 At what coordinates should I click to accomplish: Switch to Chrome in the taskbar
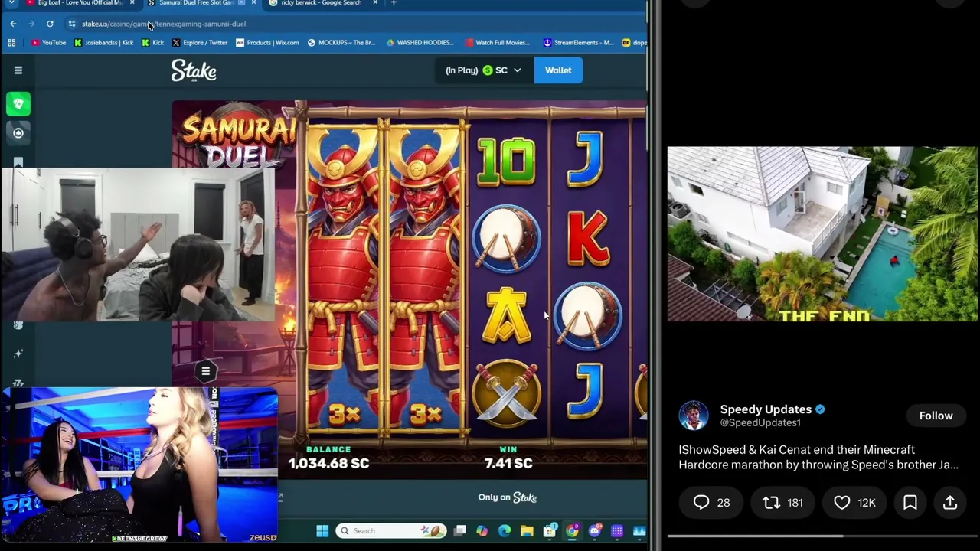tap(572, 531)
